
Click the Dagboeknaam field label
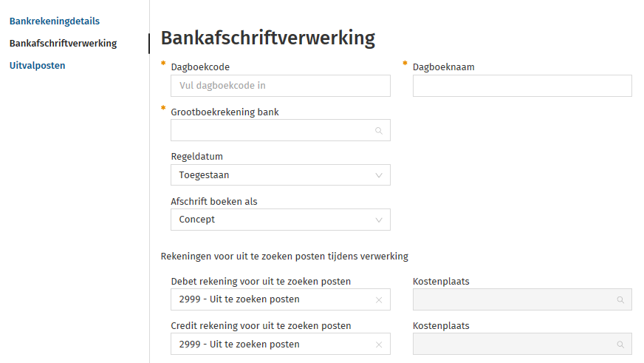tap(443, 67)
